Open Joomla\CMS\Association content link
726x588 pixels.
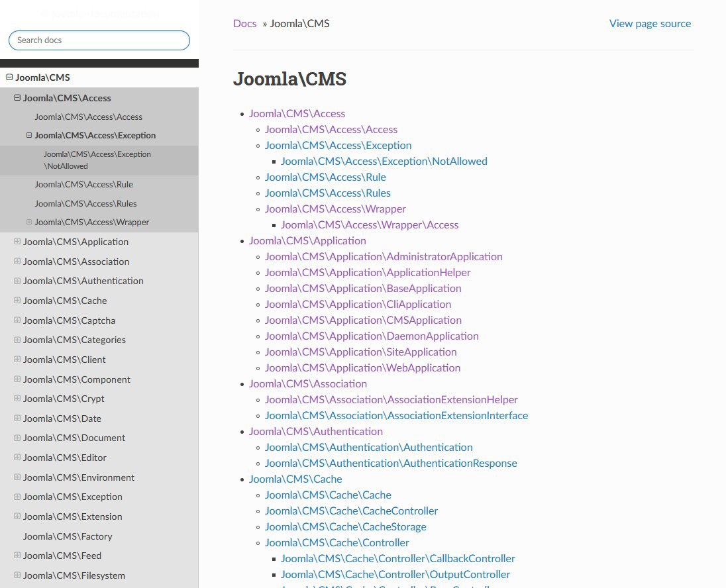click(x=308, y=384)
